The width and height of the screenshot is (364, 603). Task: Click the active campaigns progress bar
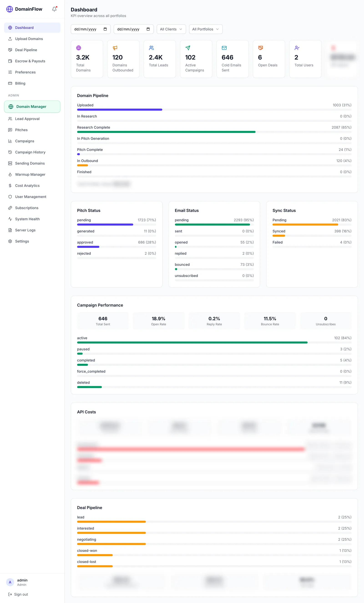[214, 343]
